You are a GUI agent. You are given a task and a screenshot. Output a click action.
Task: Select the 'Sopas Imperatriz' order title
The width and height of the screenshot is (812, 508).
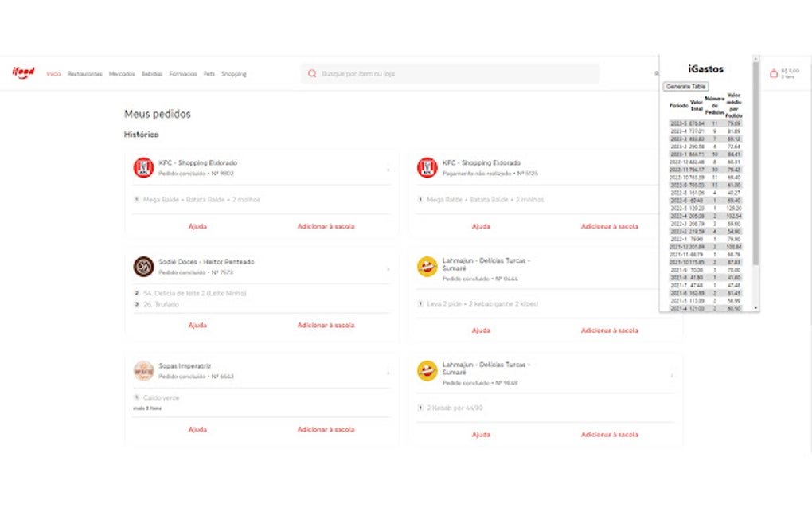pos(185,365)
